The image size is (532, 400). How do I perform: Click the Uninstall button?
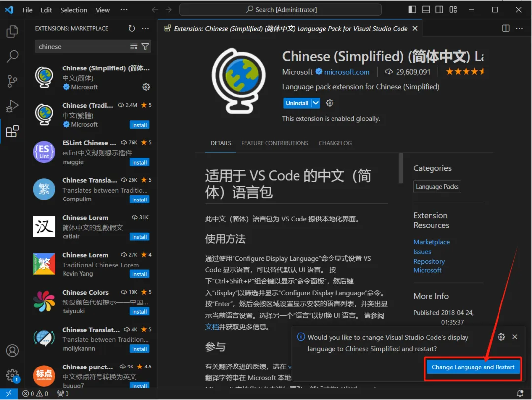click(x=297, y=103)
